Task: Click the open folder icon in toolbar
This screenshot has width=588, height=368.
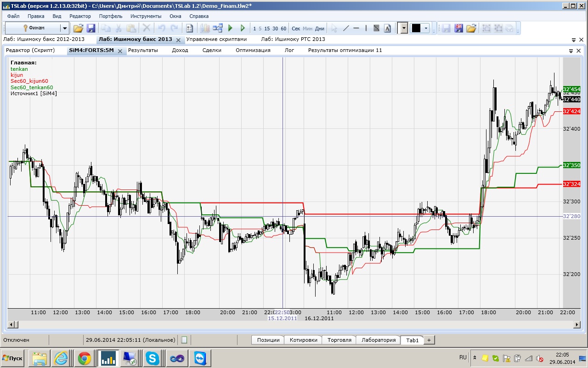Action: point(79,28)
